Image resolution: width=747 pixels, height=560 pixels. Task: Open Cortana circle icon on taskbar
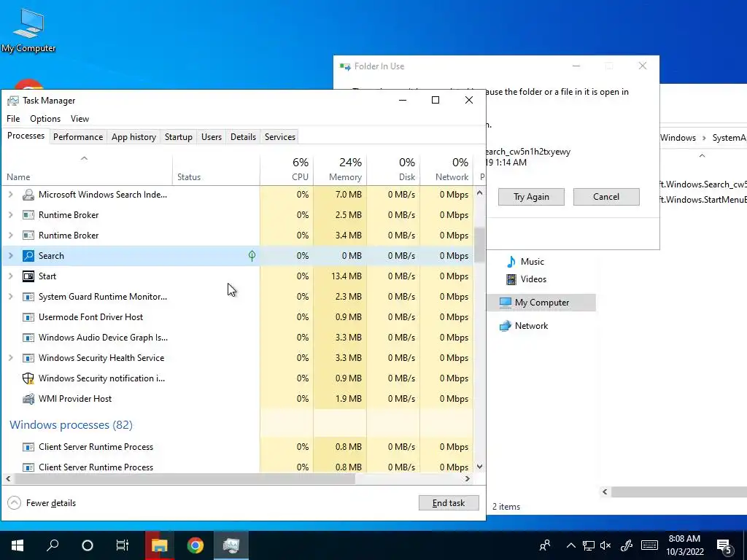88,545
